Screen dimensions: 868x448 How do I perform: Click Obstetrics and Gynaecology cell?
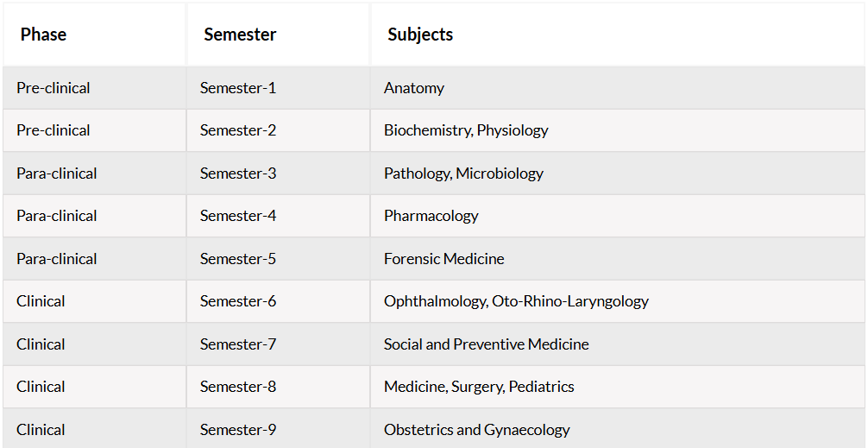(617, 429)
